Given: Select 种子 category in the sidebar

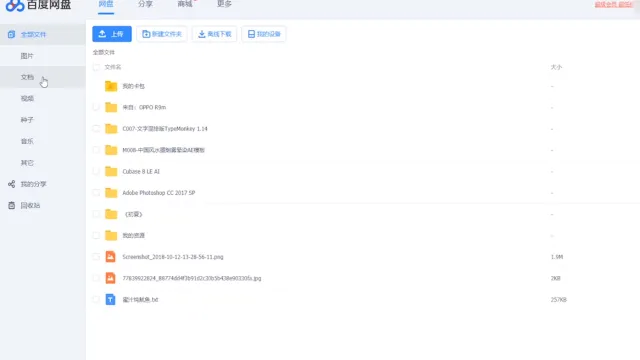Looking at the screenshot, I should pos(27,120).
